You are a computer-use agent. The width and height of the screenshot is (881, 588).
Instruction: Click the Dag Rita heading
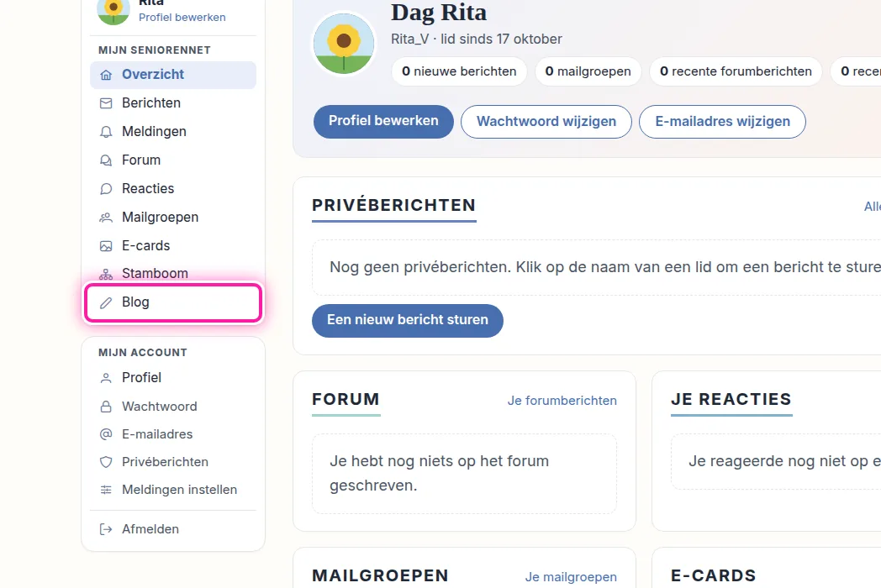pyautogui.click(x=439, y=13)
